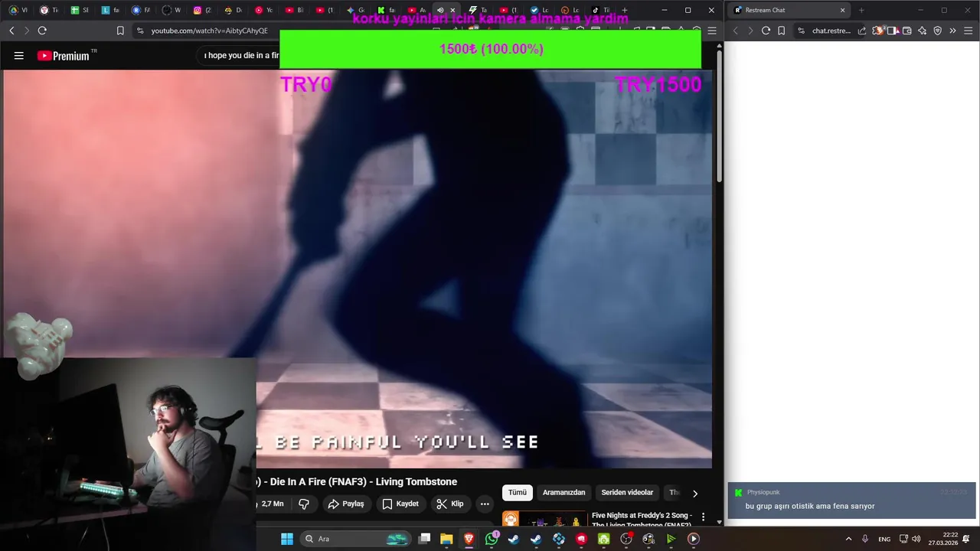Toggle the sidebar in Restream window
The image size is (980, 551).
892,31
